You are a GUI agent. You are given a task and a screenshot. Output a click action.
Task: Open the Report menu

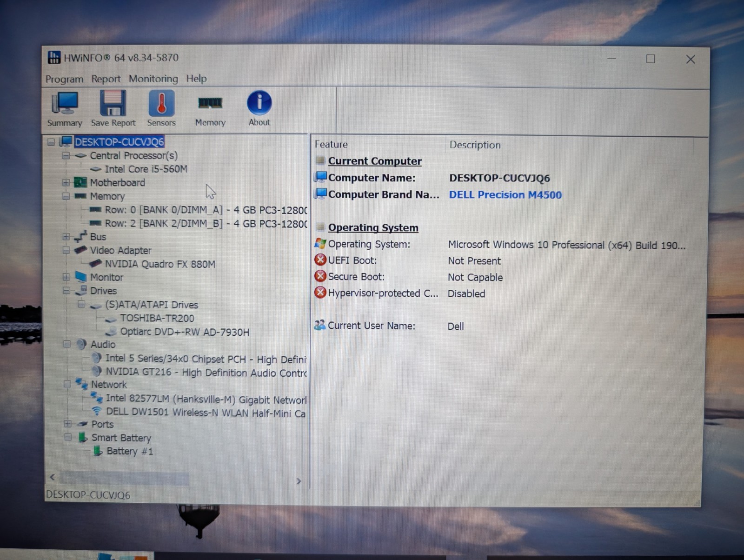point(106,79)
